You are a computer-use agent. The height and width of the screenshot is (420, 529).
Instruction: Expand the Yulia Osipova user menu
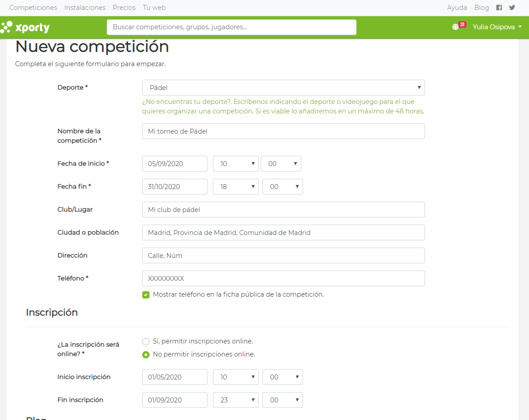[x=497, y=27]
